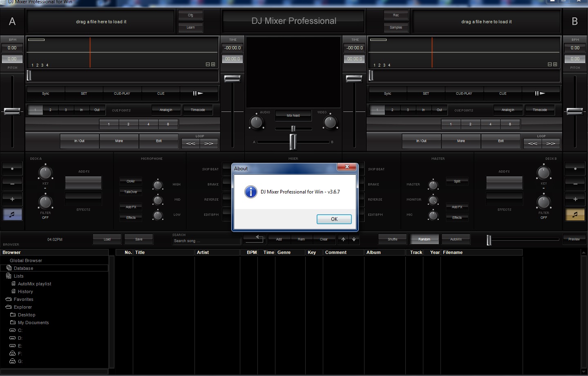
Task: Open Desktop folder in browser tree
Action: [27, 315]
